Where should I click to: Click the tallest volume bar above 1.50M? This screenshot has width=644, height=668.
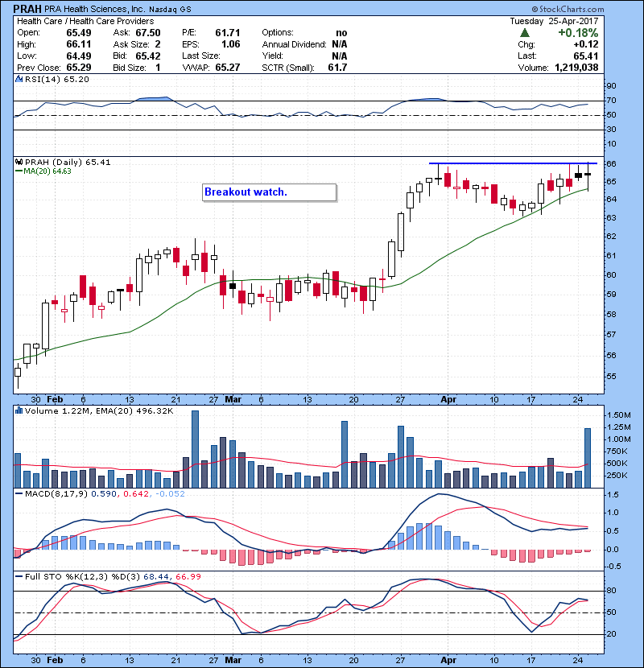pyautogui.click(x=195, y=449)
